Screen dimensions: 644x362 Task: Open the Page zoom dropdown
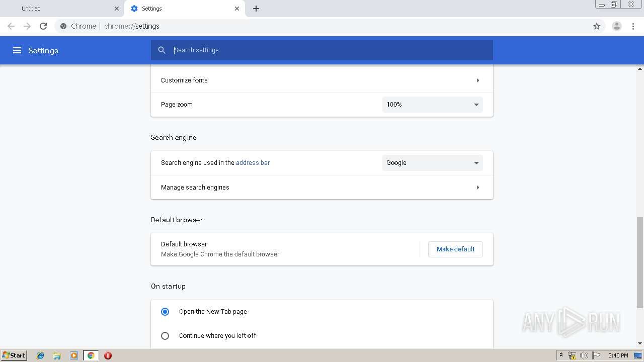click(x=432, y=105)
